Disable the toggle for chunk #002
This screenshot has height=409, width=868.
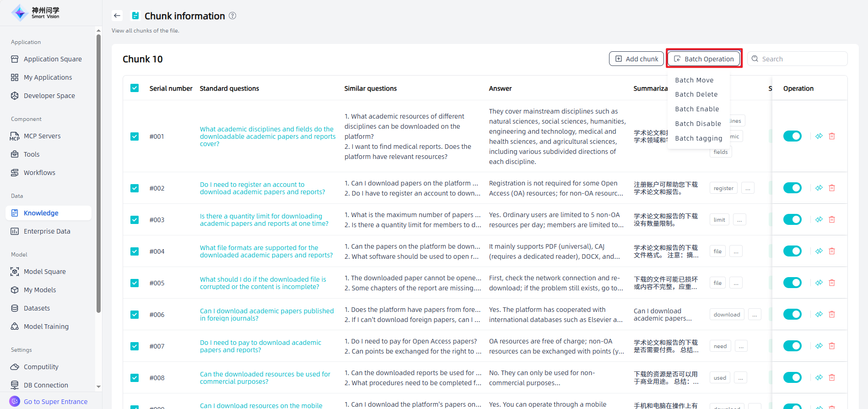(x=792, y=188)
